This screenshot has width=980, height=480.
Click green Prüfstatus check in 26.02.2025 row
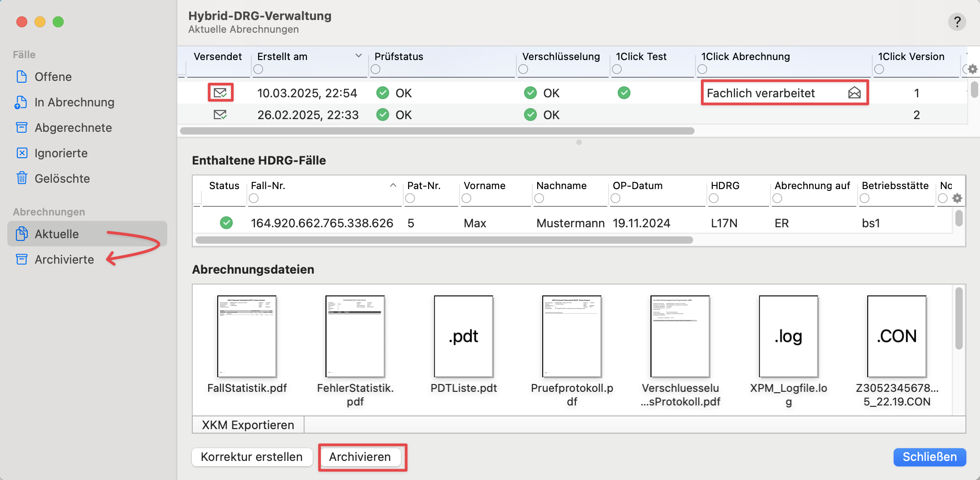click(383, 115)
